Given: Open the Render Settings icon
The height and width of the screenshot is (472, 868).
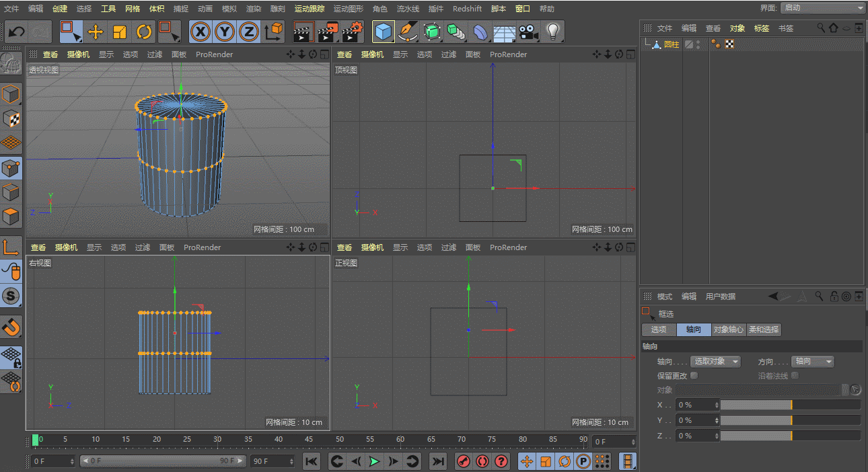Looking at the screenshot, I should pyautogui.click(x=353, y=32).
